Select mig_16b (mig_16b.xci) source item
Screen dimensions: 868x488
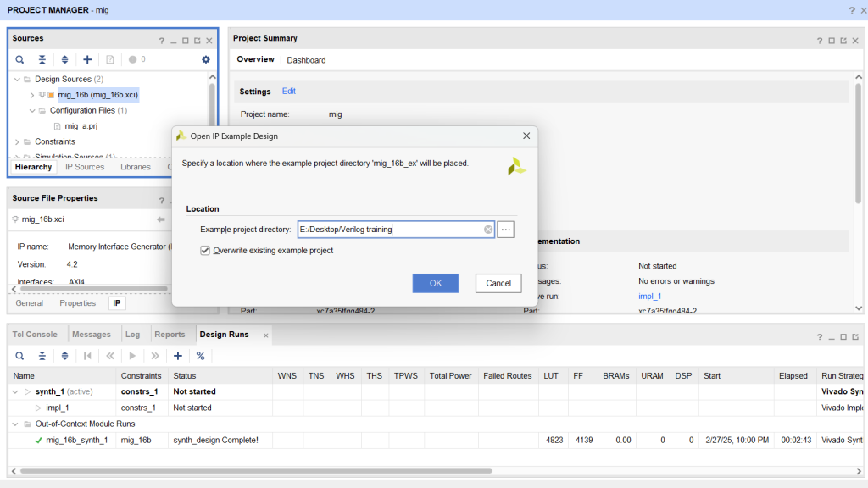click(98, 95)
